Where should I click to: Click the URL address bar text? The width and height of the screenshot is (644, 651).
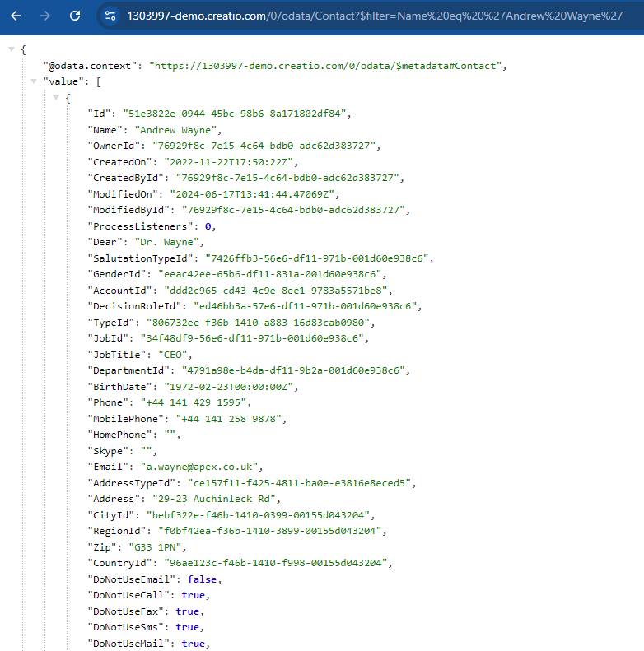(375, 16)
